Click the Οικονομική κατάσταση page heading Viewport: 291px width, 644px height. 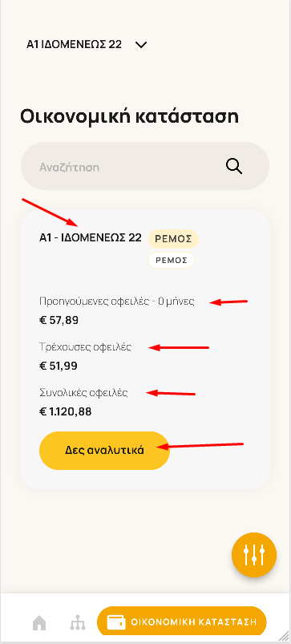pyautogui.click(x=130, y=116)
